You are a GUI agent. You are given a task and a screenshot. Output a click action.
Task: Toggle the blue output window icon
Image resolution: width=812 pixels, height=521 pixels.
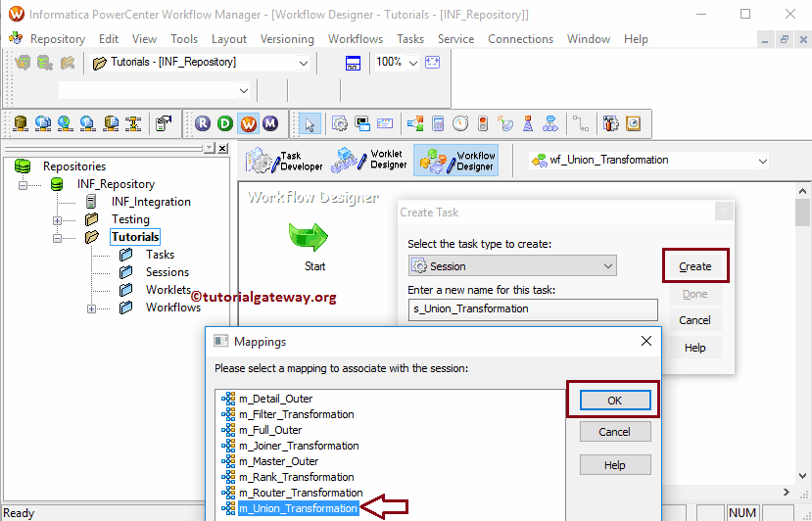click(x=353, y=64)
